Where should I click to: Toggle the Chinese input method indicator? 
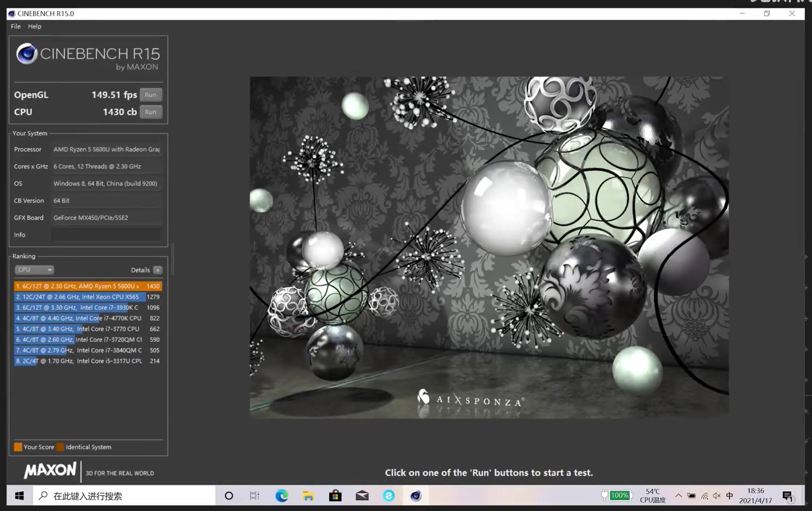(729, 496)
